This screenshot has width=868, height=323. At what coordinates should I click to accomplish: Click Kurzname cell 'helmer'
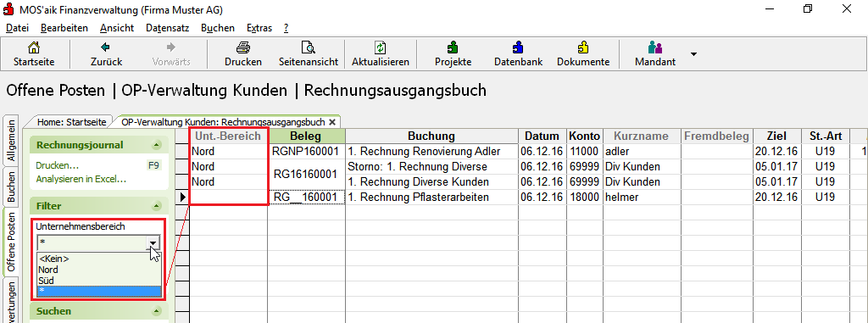pos(642,198)
